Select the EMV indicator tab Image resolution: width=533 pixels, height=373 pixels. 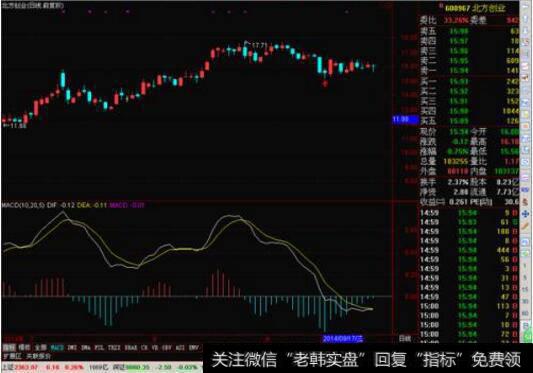tap(194, 348)
